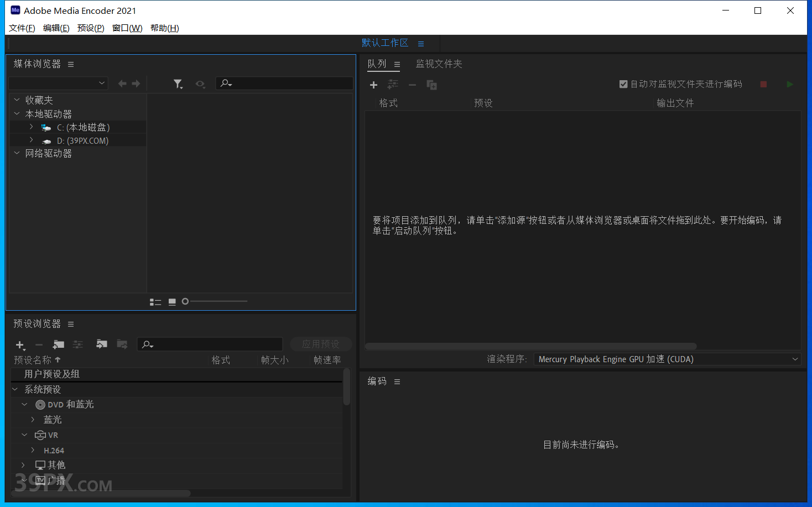Viewport: 812px width, 507px height.
Task: Open the 编辑(E) menu
Action: coord(56,28)
